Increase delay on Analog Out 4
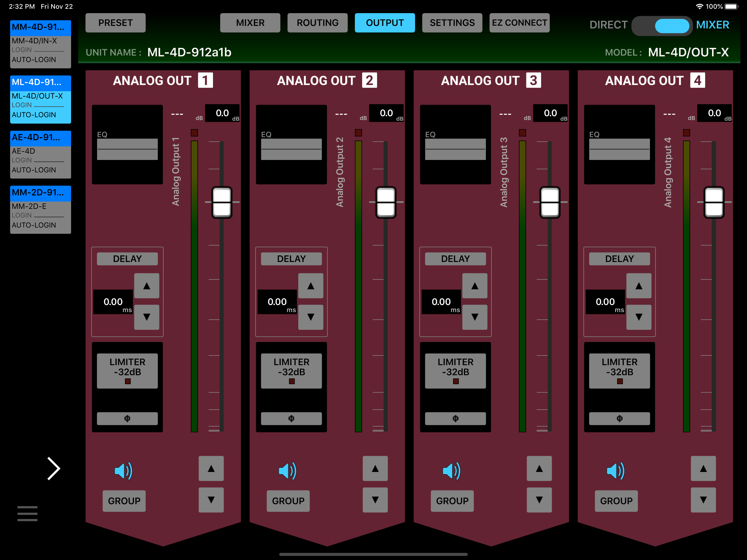The height and width of the screenshot is (560, 747). [x=639, y=286]
